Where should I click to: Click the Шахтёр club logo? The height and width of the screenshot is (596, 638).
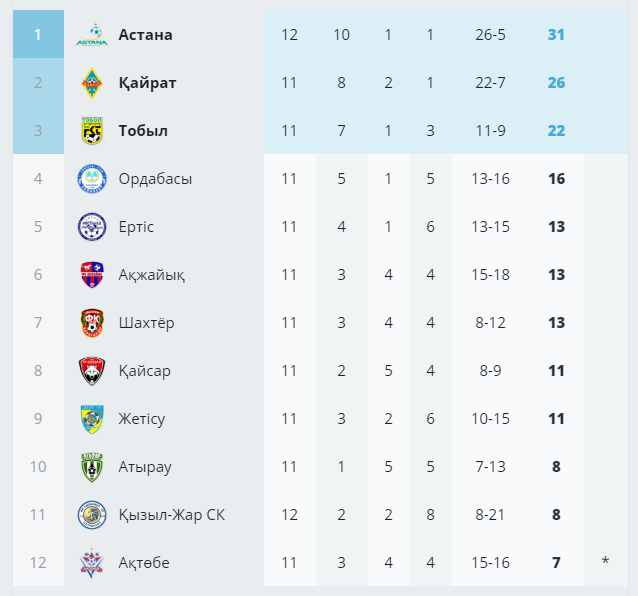click(92, 323)
